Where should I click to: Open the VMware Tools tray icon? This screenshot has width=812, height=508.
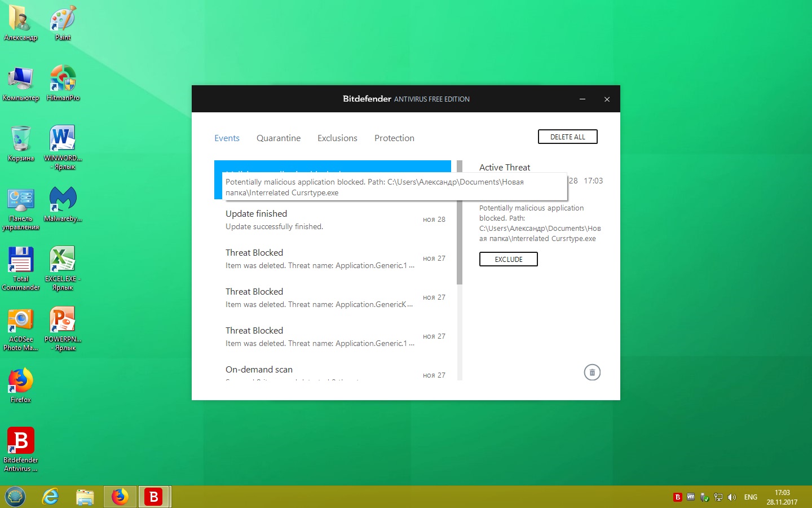[691, 497]
